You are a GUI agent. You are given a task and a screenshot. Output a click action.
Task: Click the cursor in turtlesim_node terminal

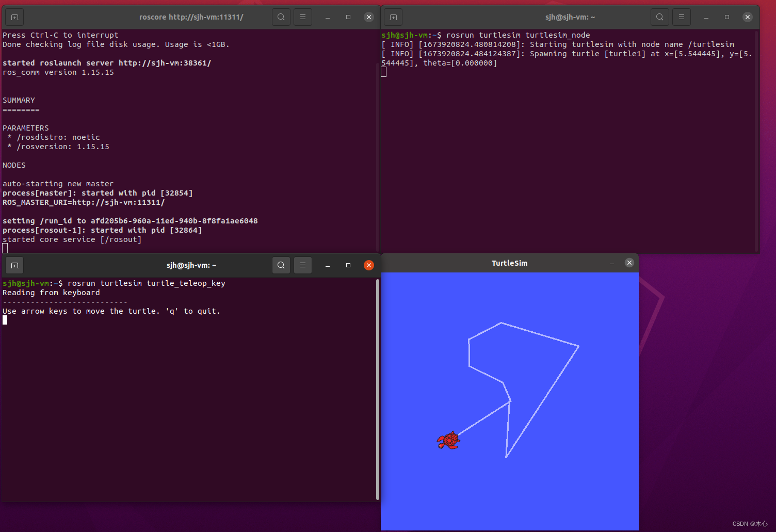384,72
